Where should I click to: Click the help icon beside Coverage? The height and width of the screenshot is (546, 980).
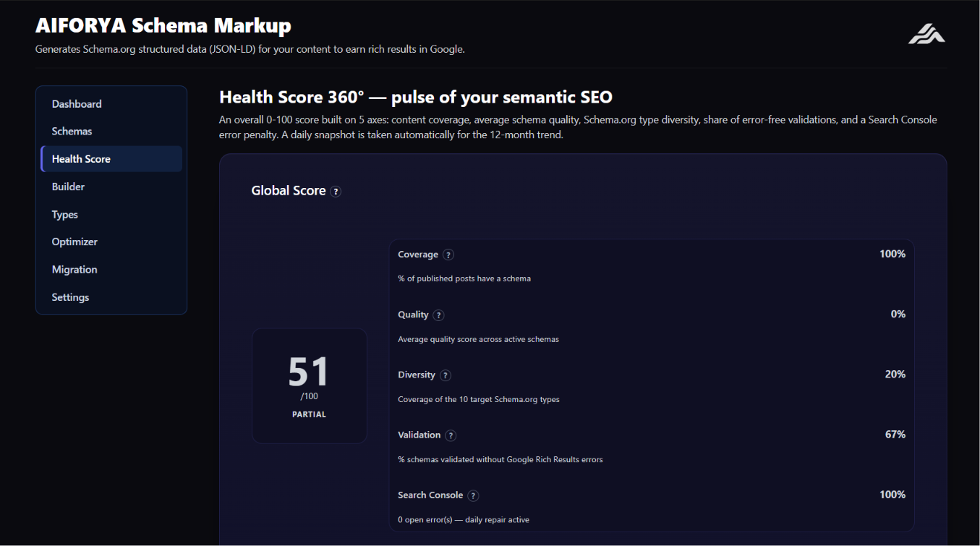(448, 255)
